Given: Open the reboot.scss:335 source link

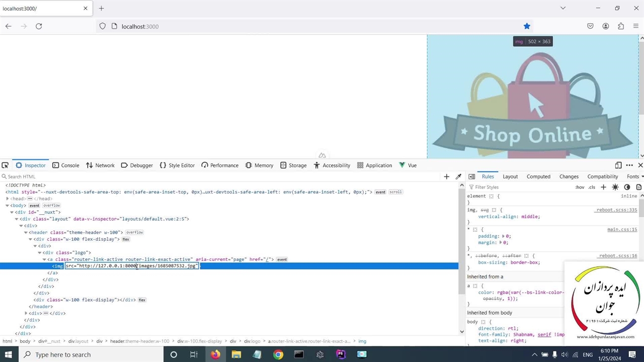Looking at the screenshot, I should [616, 210].
